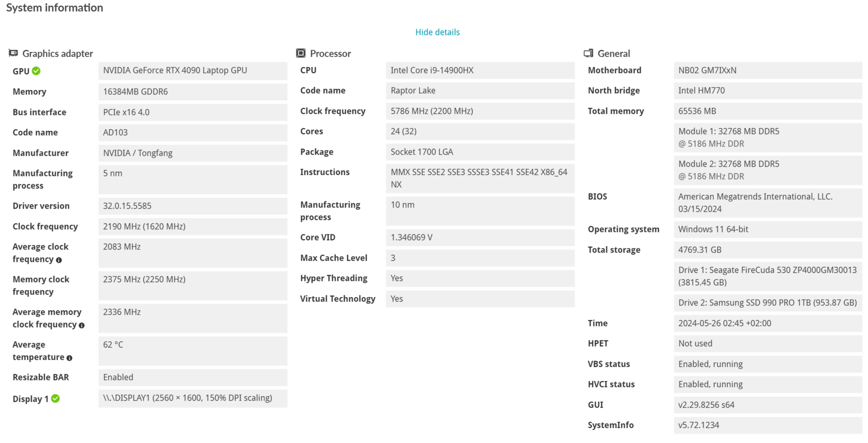Click the SystemInfo v5.72.1234 value
The width and height of the screenshot is (868, 443).
pos(699,425)
